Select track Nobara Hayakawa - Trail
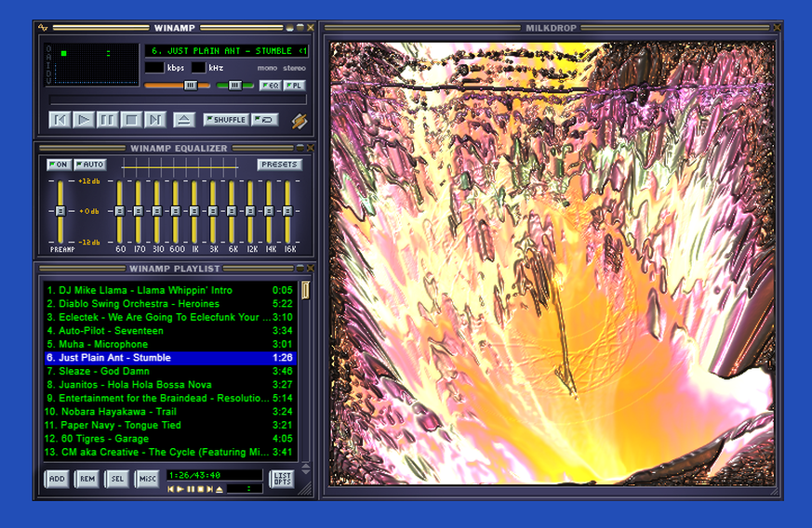 coord(170,412)
